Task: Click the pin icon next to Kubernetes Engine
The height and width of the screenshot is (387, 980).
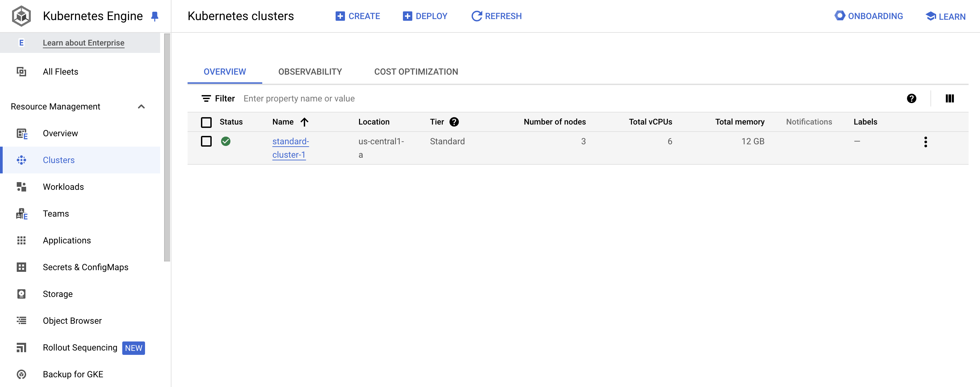Action: (154, 16)
